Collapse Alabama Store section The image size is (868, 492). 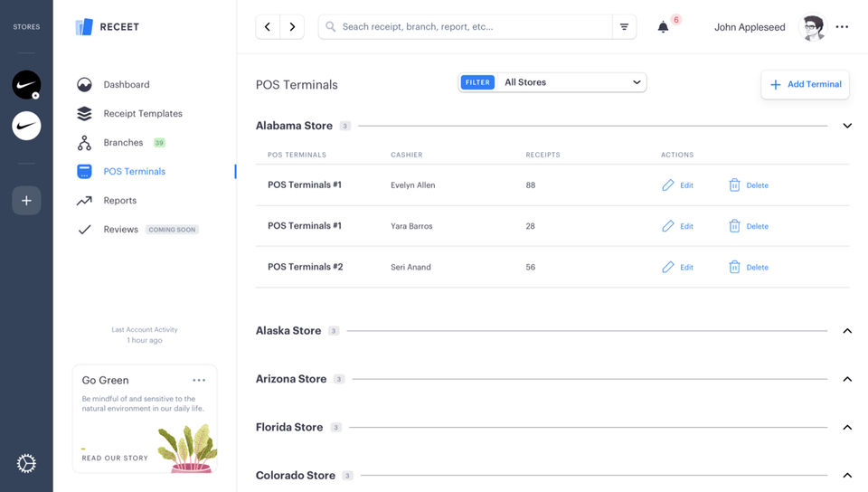tap(847, 126)
